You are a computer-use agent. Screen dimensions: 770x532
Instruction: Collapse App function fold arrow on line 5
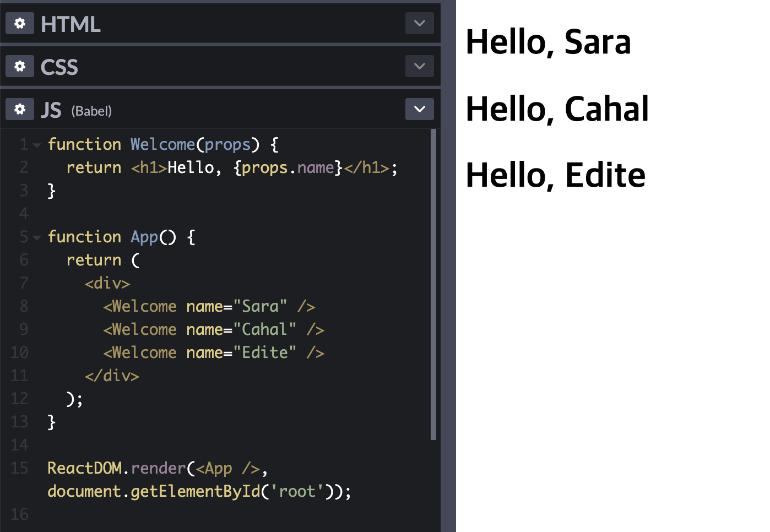(x=37, y=238)
